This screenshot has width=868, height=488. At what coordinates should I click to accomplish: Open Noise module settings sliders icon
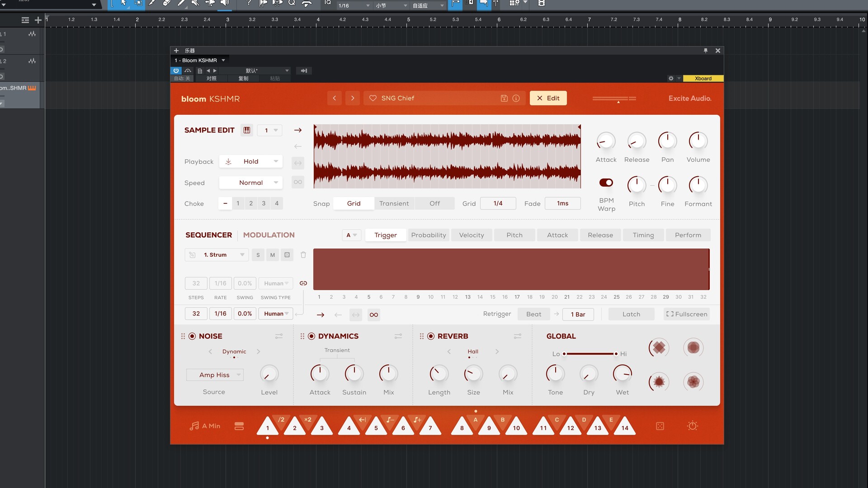coord(279,336)
